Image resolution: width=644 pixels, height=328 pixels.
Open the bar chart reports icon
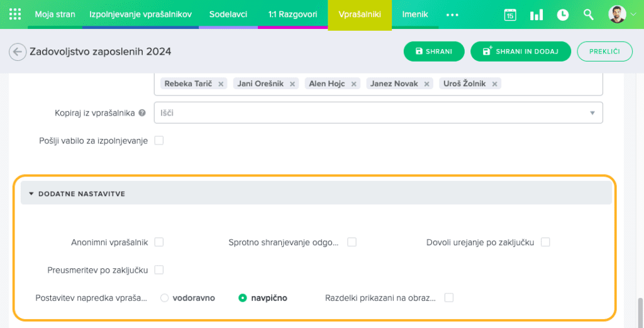coord(536,15)
